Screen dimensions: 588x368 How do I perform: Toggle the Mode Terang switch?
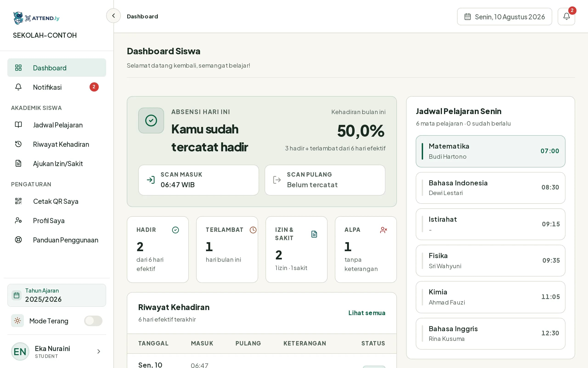coord(93,321)
